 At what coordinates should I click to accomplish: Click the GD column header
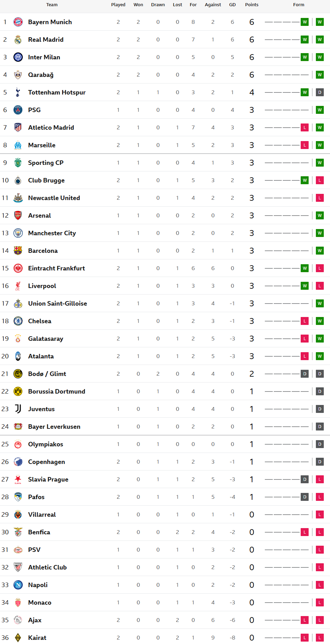point(232,5)
